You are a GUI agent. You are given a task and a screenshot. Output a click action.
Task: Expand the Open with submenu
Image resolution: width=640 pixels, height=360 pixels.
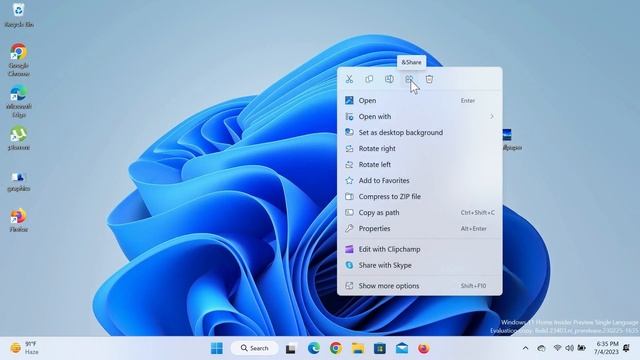420,117
